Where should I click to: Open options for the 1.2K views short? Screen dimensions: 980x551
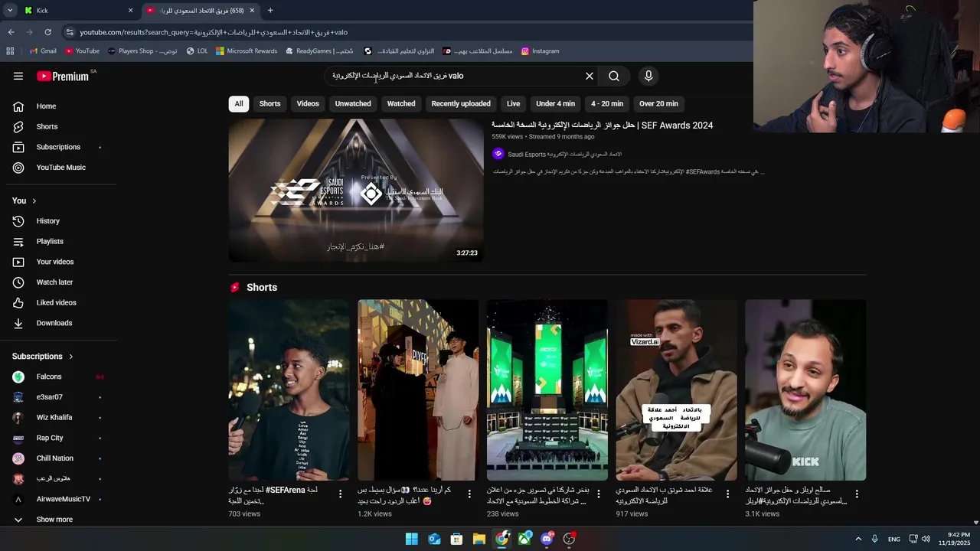pos(469,494)
